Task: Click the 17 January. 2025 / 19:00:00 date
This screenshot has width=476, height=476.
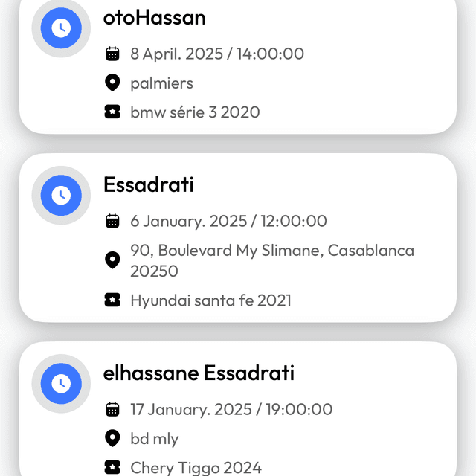Action: pyautogui.click(x=231, y=409)
